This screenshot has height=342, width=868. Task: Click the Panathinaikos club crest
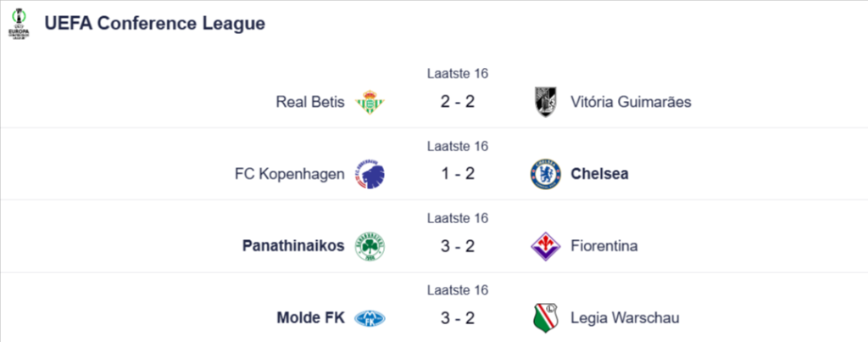tap(370, 246)
